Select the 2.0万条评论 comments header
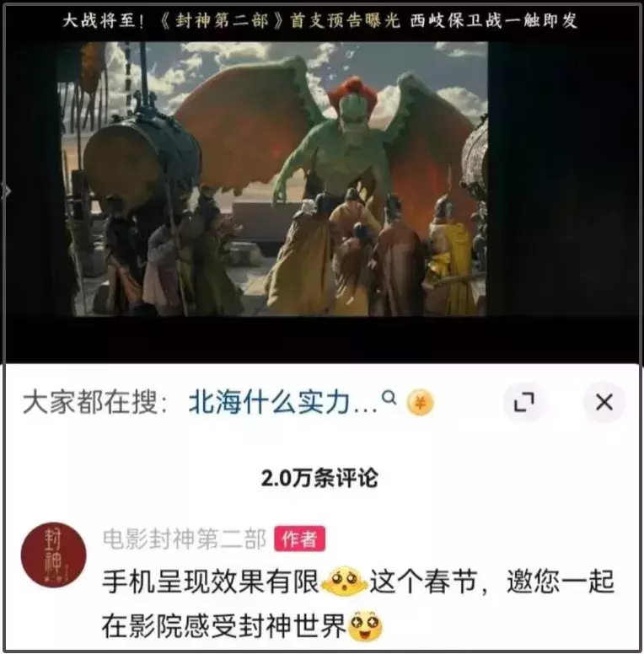The width and height of the screenshot is (644, 654). pos(319,478)
